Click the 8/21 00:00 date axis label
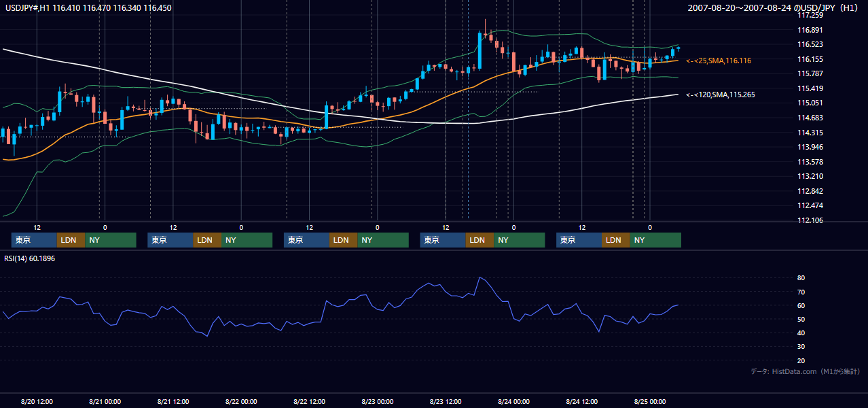Screen dimensions: 868x408 coord(105,401)
